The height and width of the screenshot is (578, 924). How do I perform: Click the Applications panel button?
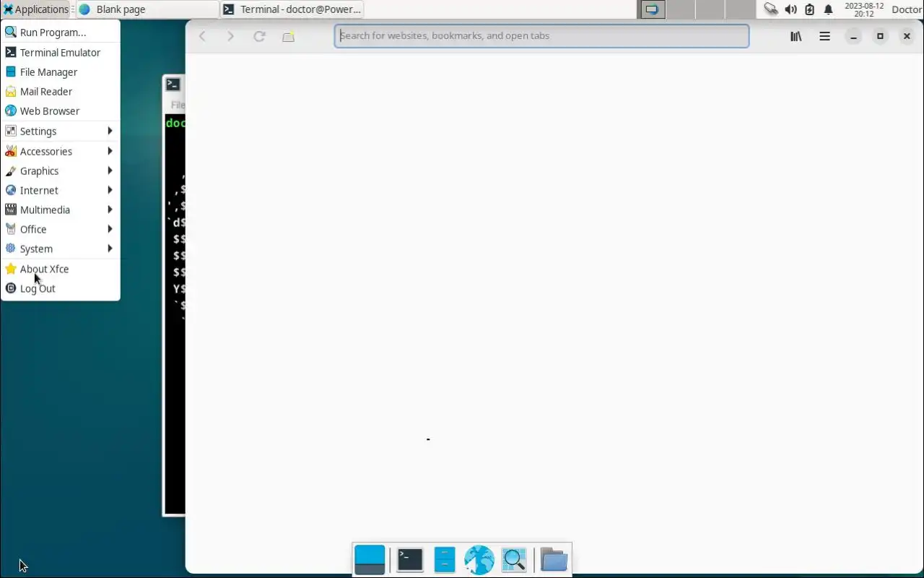pos(35,9)
